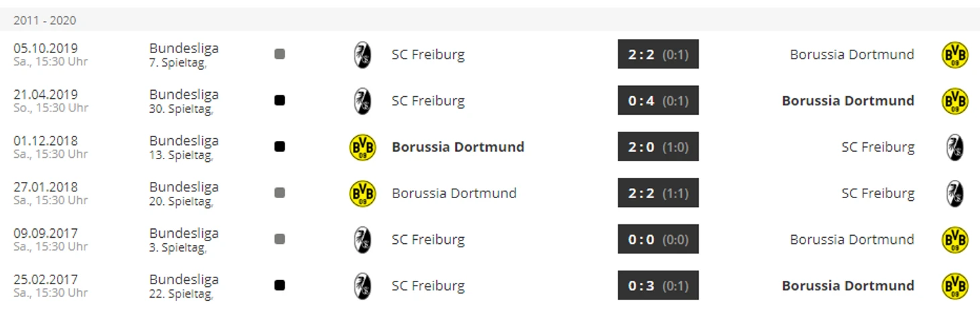Viewport: 980px width, 313px height.
Task: Open the 2:2 score of 05.10.2019 match
Action: tap(658, 54)
